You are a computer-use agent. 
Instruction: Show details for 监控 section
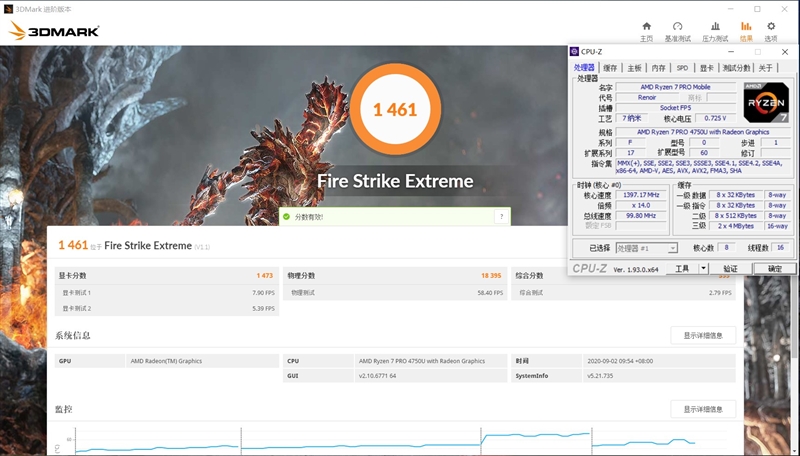coord(703,409)
